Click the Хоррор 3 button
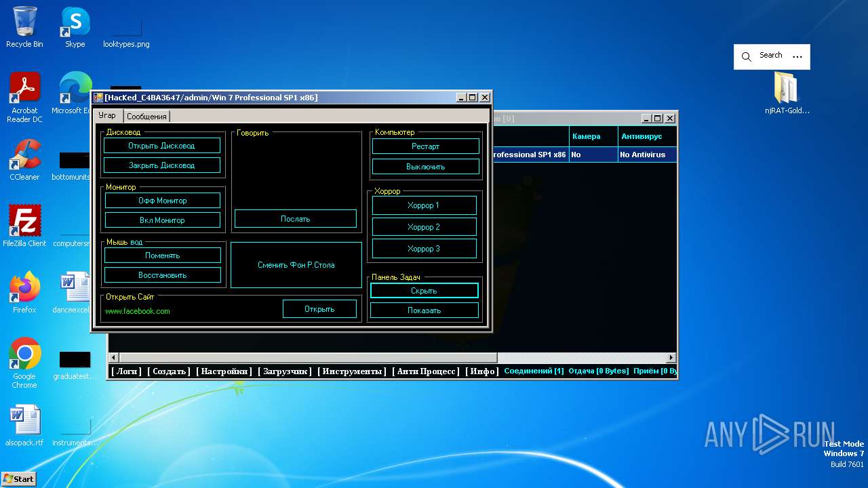 [x=424, y=249]
